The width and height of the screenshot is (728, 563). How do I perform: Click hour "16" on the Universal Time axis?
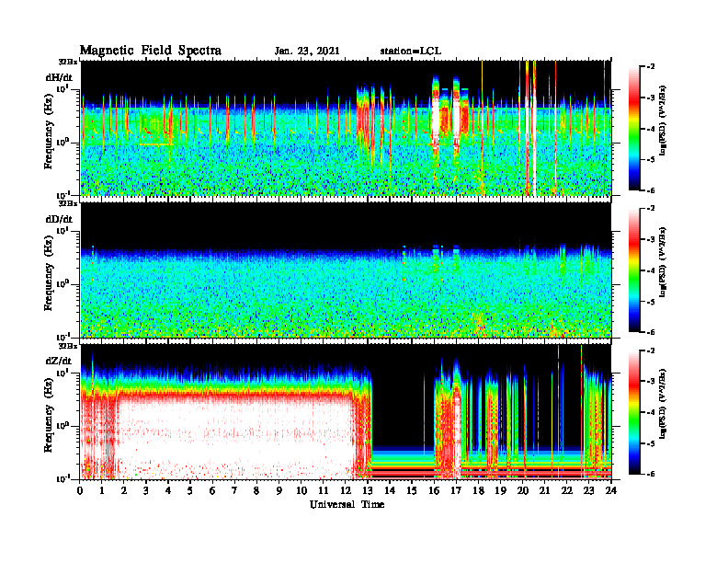pyautogui.click(x=434, y=490)
